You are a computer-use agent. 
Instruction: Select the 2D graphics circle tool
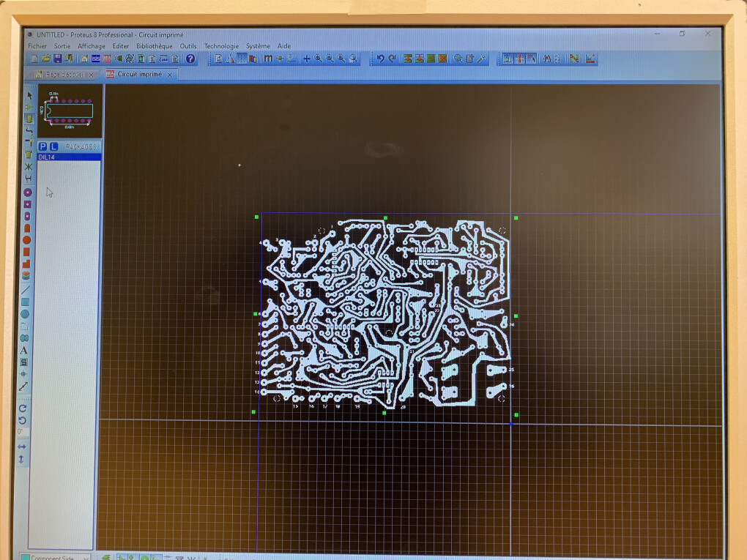[25, 314]
